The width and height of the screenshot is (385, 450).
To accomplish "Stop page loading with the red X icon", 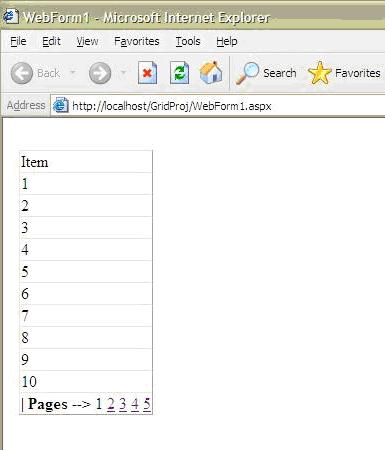I will 147,72.
